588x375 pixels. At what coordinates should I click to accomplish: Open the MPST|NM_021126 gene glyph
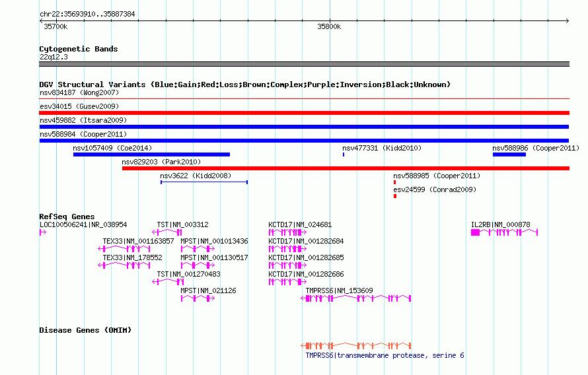198,298
